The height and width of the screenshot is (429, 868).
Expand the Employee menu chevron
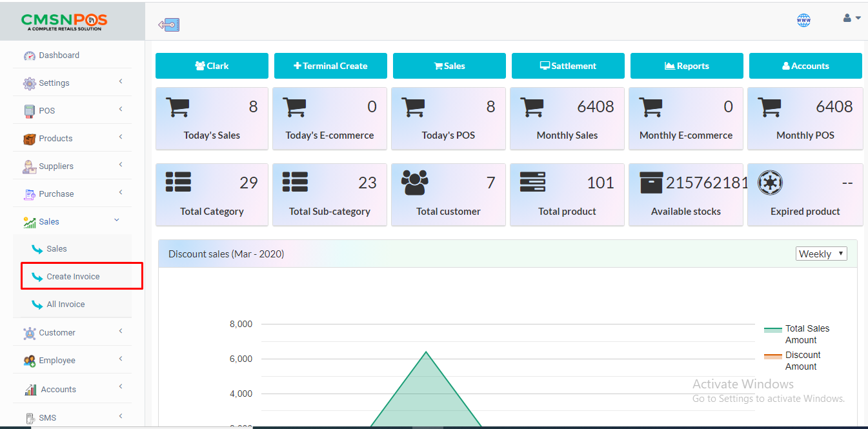click(x=121, y=359)
